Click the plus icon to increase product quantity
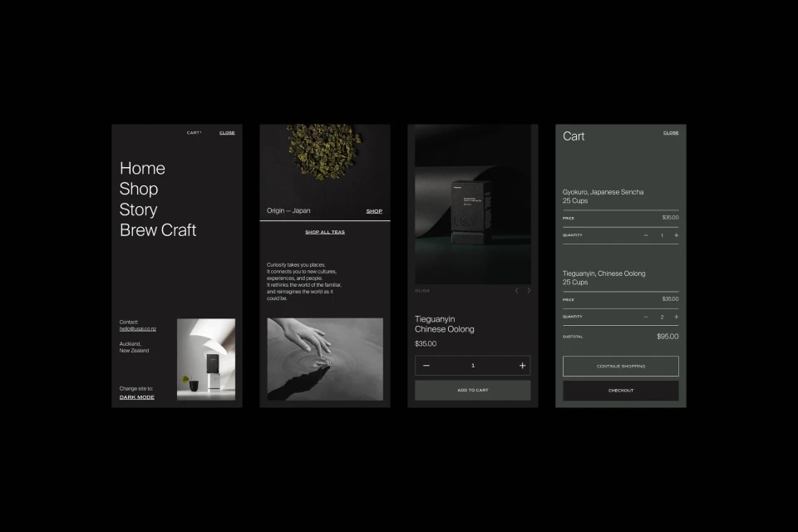Image resolution: width=798 pixels, height=532 pixels. coord(522,365)
